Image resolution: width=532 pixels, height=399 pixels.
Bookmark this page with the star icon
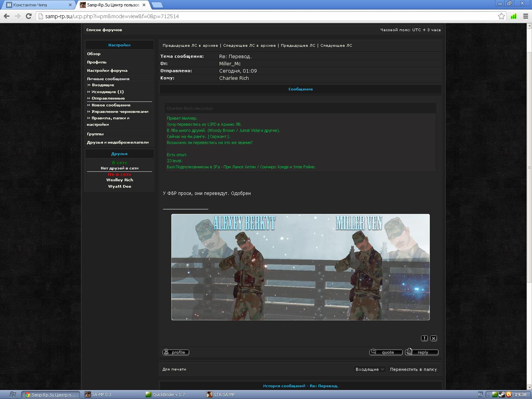tap(501, 16)
